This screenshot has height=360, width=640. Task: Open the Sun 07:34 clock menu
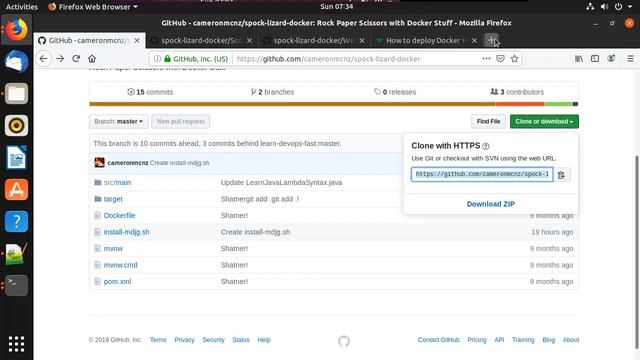tap(336, 7)
